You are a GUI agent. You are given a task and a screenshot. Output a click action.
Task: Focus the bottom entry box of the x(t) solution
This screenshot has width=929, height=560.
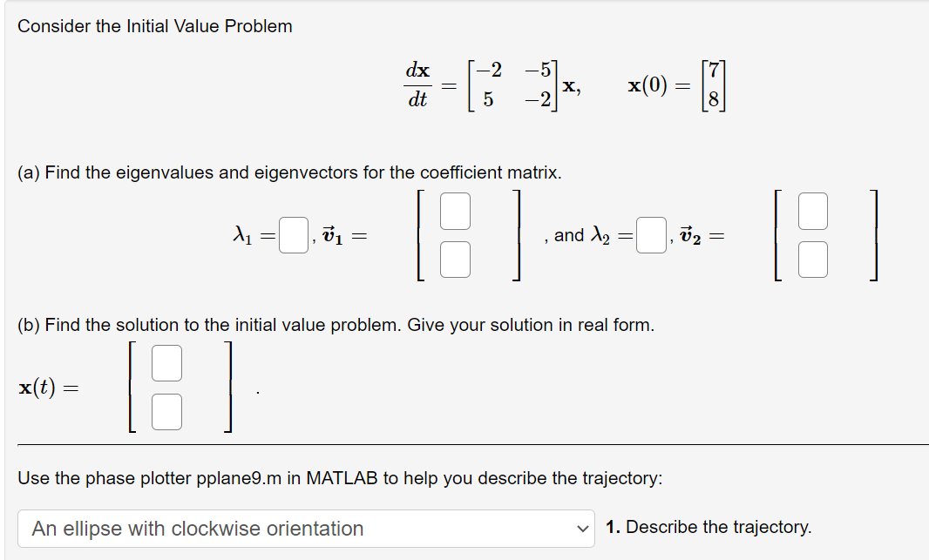[x=166, y=411]
